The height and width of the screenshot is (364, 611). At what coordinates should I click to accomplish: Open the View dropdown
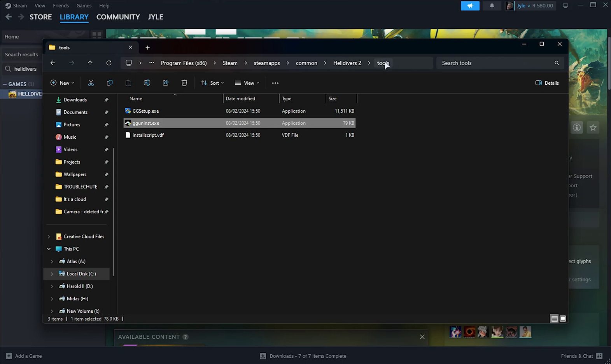247,83
